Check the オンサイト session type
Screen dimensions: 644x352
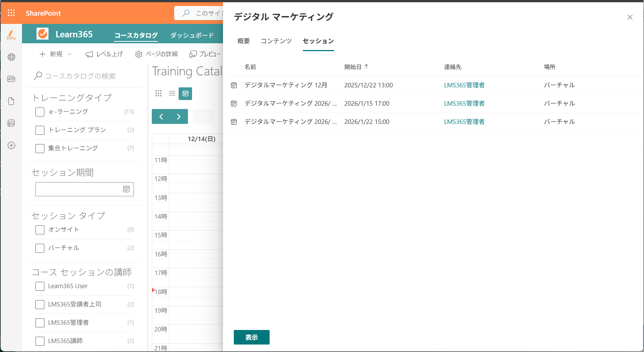pos(40,230)
